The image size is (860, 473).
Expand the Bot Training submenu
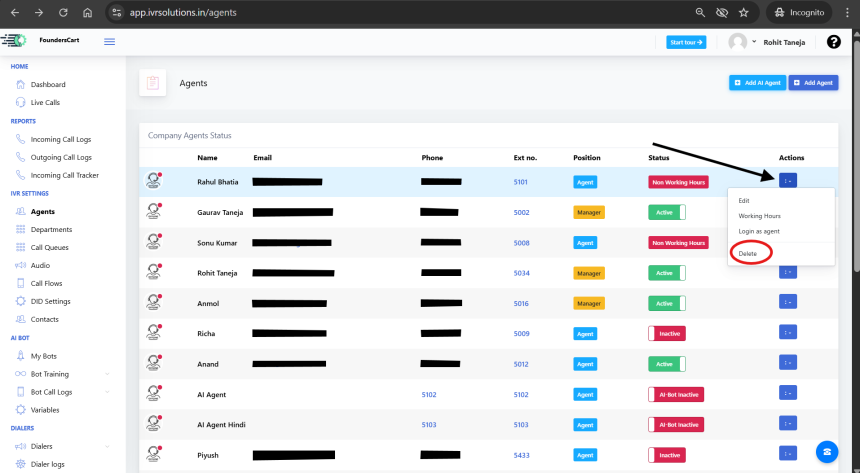107,374
